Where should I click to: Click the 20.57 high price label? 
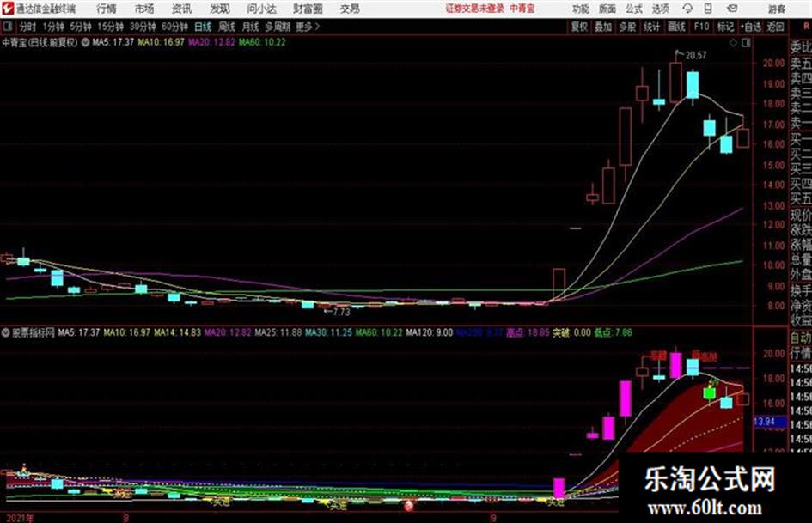696,55
